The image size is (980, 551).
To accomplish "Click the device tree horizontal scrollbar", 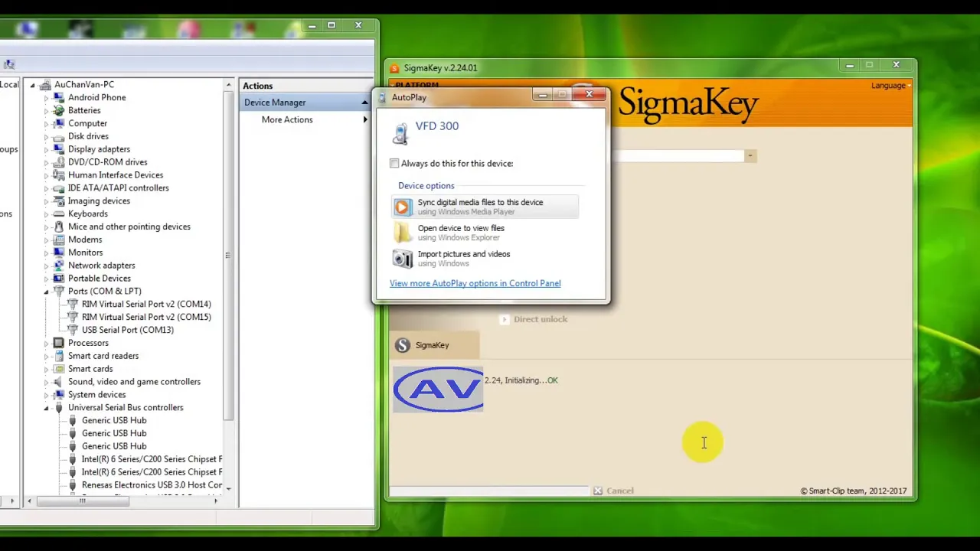I will 83,501.
